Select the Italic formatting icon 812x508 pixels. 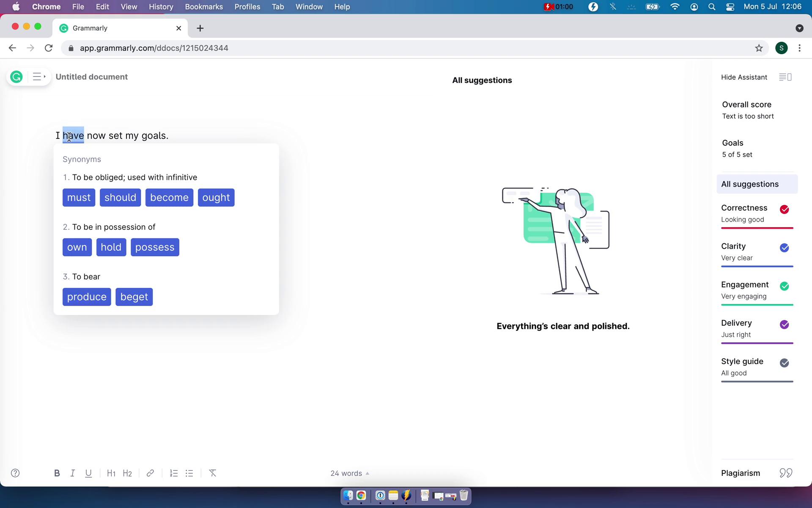pos(72,473)
